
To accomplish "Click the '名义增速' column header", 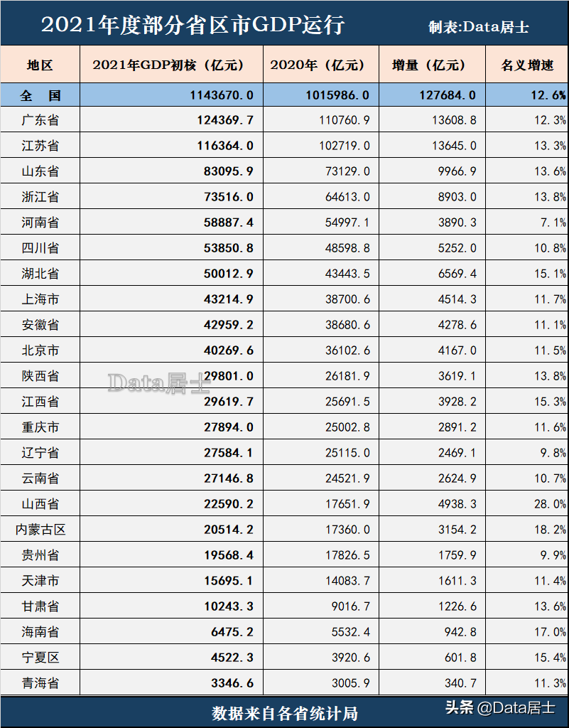I will [x=527, y=65].
